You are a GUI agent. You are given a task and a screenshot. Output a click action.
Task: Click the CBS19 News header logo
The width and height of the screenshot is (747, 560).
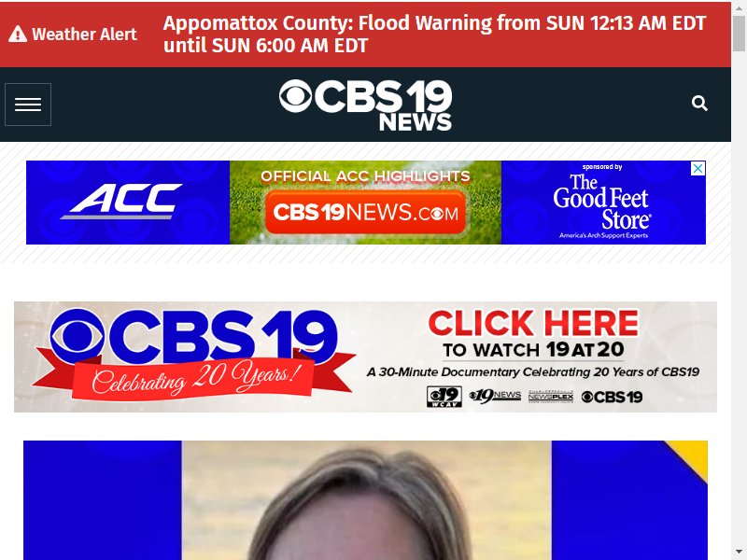[365, 105]
